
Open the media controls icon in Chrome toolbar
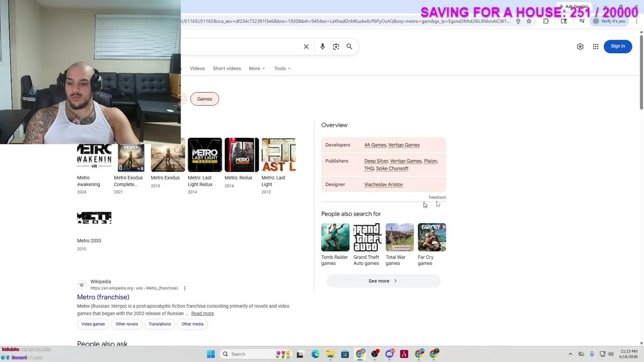(x=582, y=21)
